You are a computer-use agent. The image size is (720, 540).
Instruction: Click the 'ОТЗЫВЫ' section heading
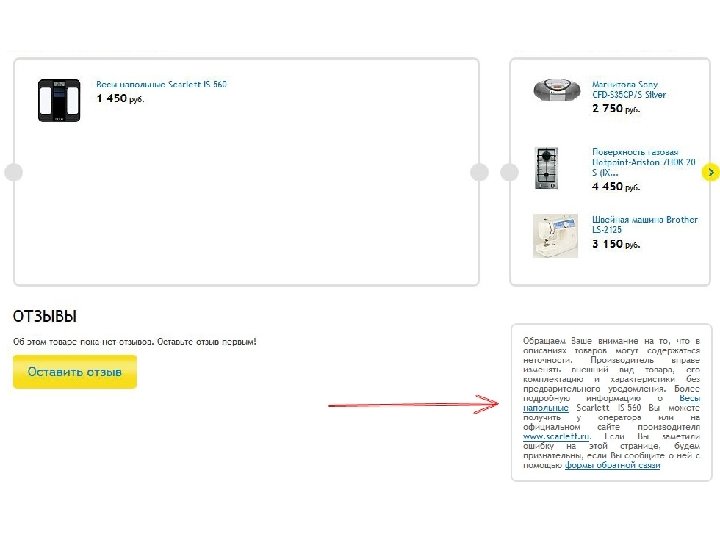[x=44, y=316]
